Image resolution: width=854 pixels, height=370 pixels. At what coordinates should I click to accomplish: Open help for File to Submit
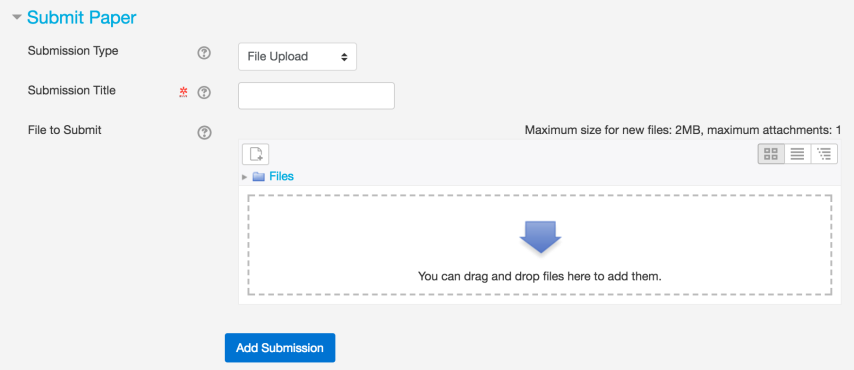(204, 132)
